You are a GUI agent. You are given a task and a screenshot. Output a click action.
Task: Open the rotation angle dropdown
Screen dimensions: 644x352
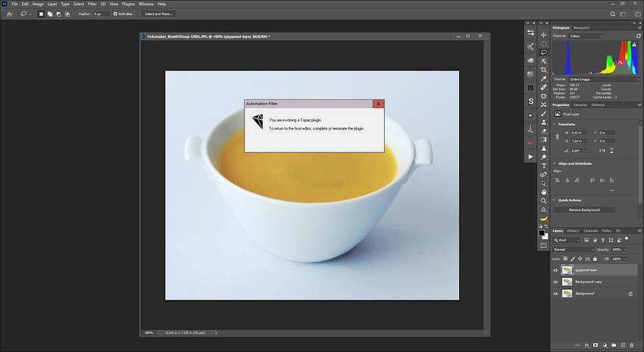(586, 151)
